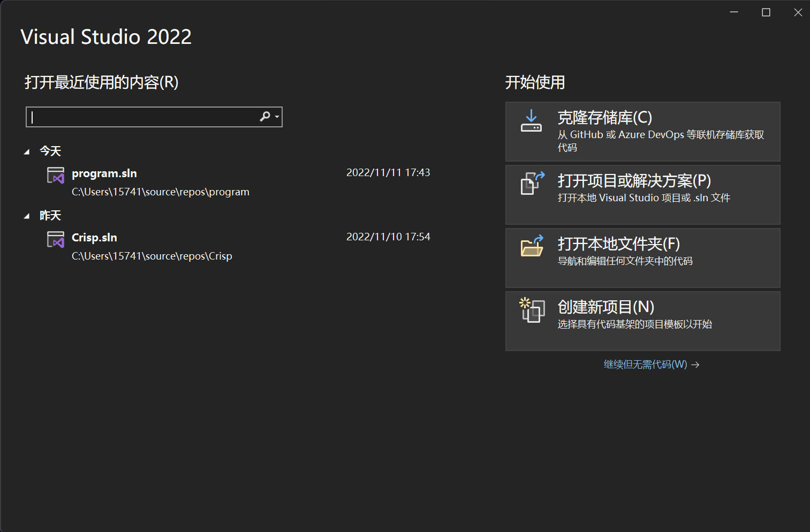Click the Crisp.sln solution file icon
810x532 pixels.
[56, 239]
